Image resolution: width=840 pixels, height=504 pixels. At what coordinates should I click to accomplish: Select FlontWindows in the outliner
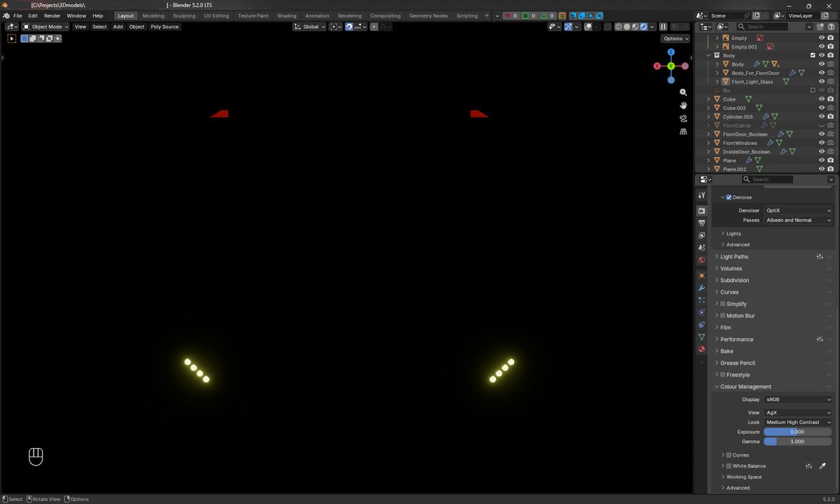click(740, 143)
